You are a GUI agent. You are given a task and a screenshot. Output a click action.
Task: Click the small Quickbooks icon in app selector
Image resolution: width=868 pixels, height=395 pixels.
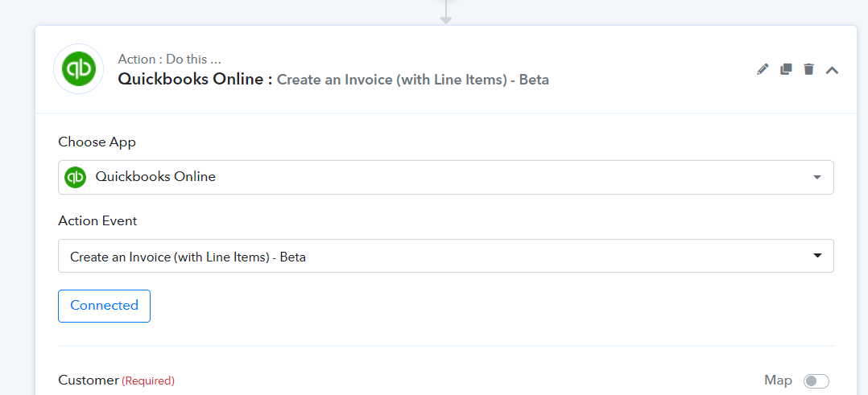click(x=76, y=177)
